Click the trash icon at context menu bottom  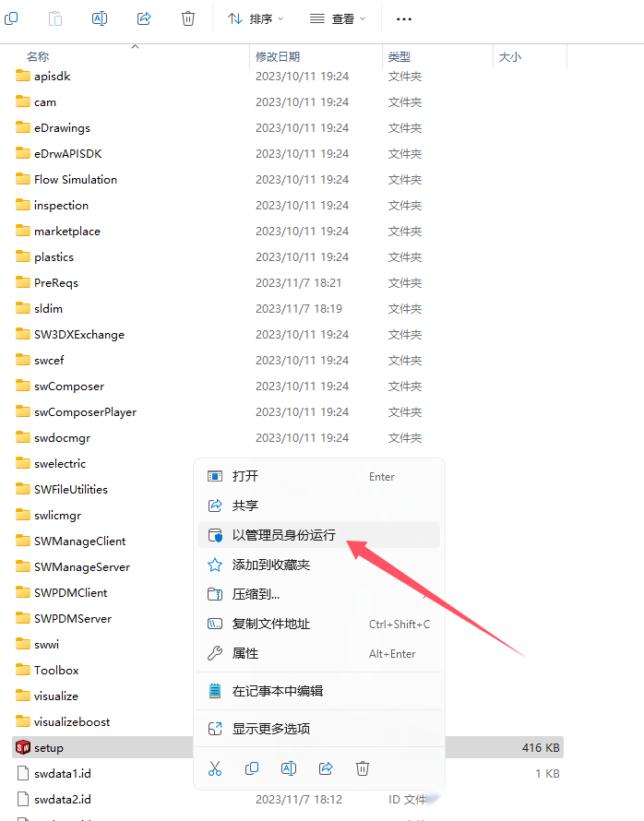363,768
